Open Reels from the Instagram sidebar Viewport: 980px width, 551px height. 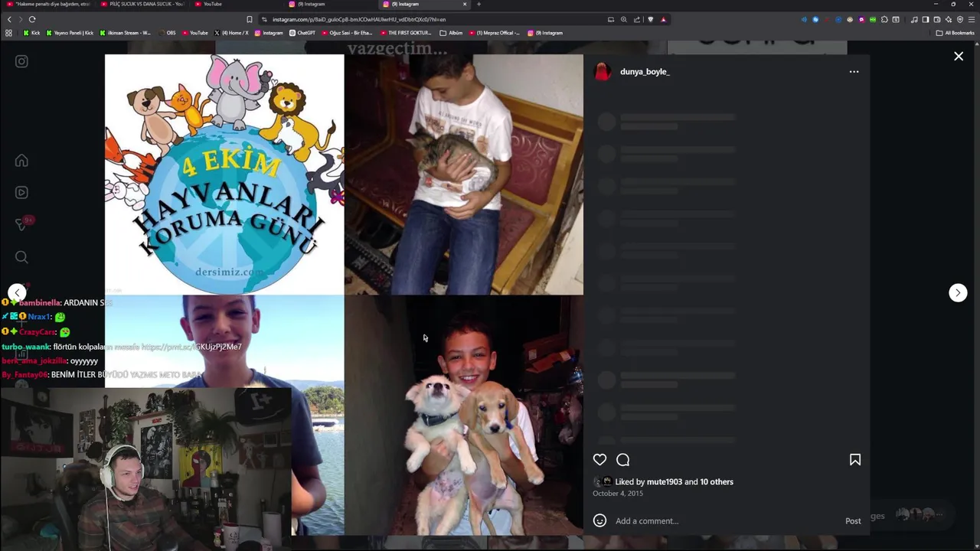tap(21, 193)
